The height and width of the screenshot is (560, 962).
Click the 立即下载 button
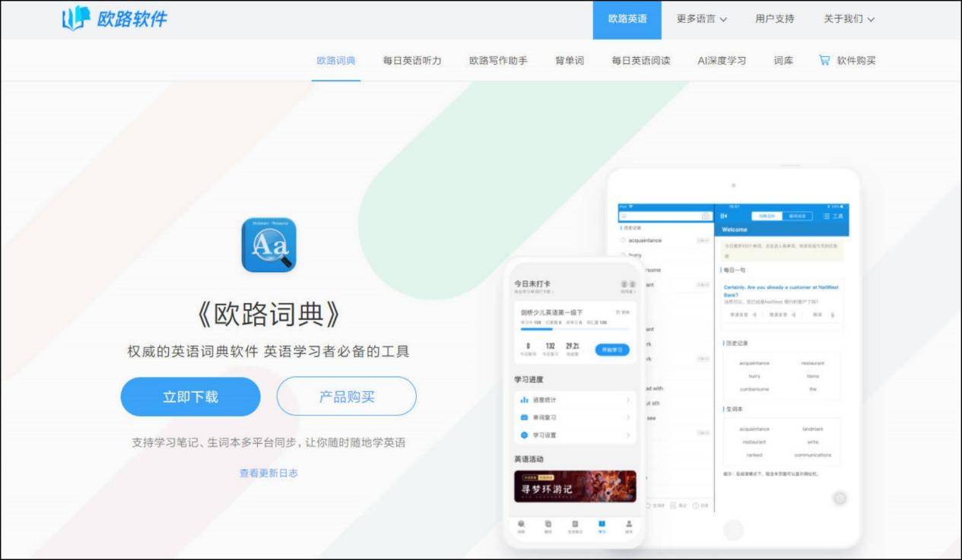[x=190, y=397]
